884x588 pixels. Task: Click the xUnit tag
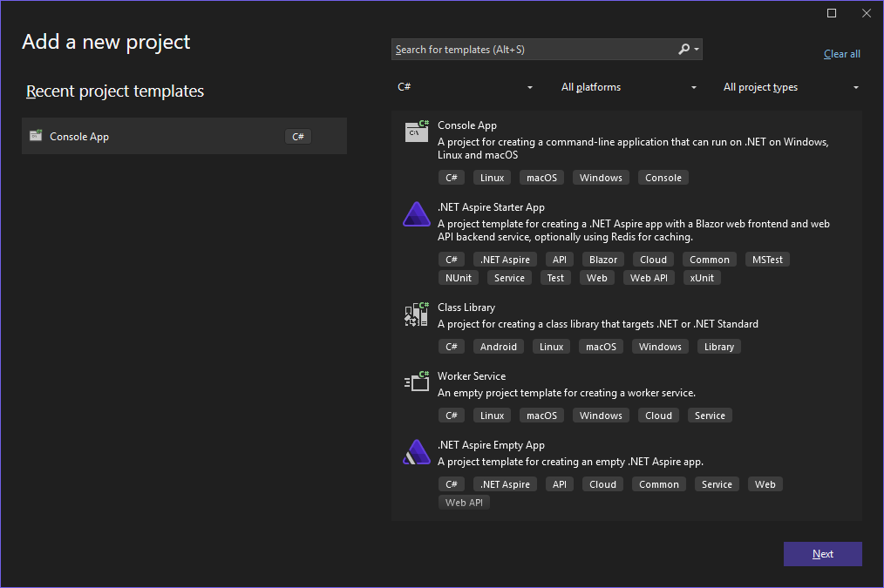[x=702, y=278]
